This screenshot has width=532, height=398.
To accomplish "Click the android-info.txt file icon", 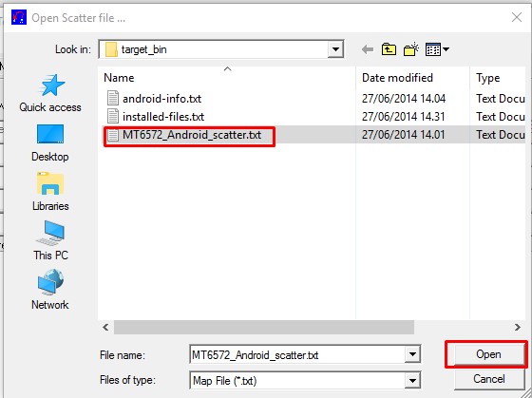I will click(x=113, y=98).
